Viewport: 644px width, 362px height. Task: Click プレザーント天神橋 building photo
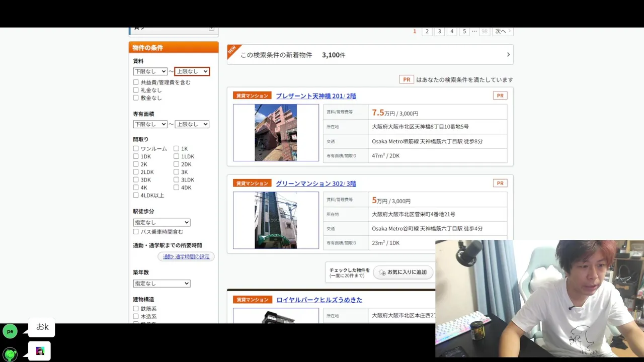(276, 133)
